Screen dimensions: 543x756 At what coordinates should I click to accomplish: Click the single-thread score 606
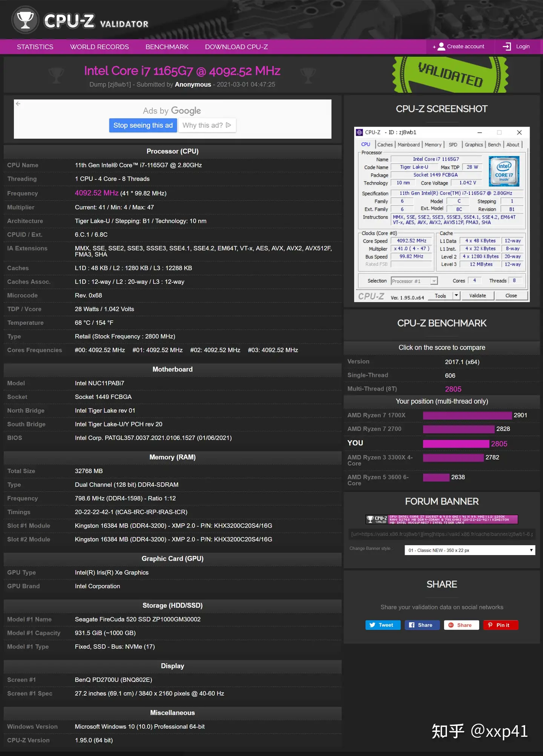pyautogui.click(x=450, y=376)
